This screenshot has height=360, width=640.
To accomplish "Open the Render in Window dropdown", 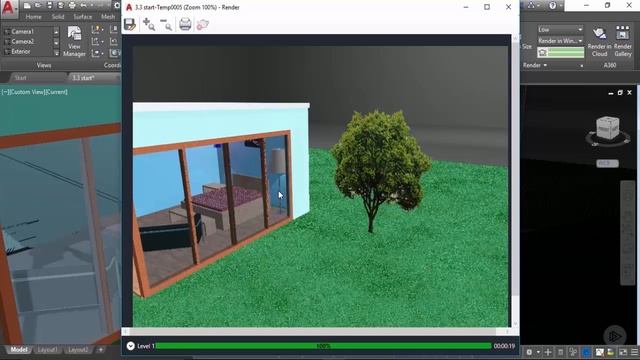I will click(560, 41).
